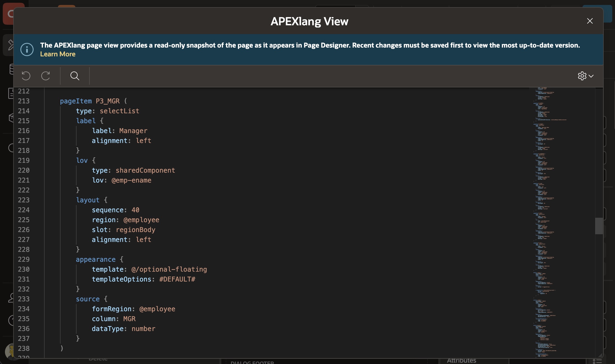
Task: Click '@emp-ename' lov reference
Action: click(131, 180)
